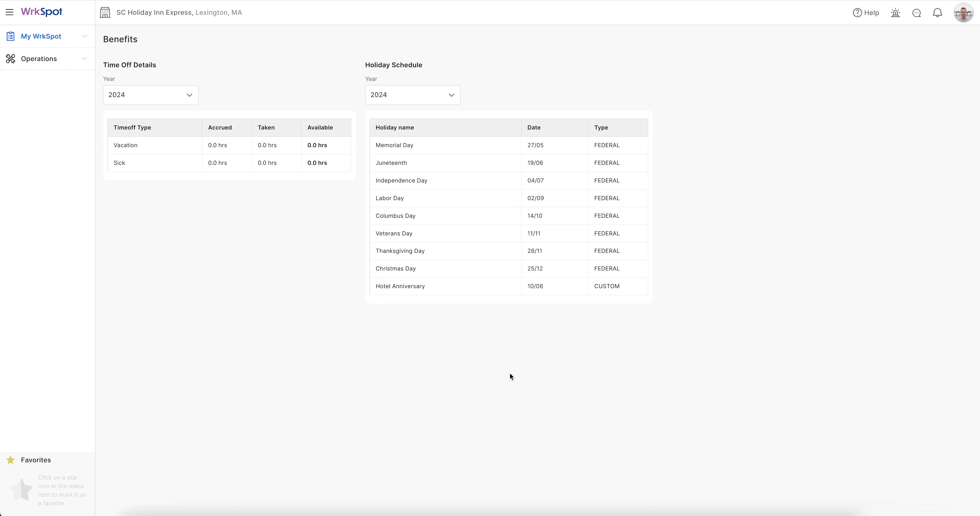
Task: Click Sick available 0.0 hrs value
Action: coord(317,163)
